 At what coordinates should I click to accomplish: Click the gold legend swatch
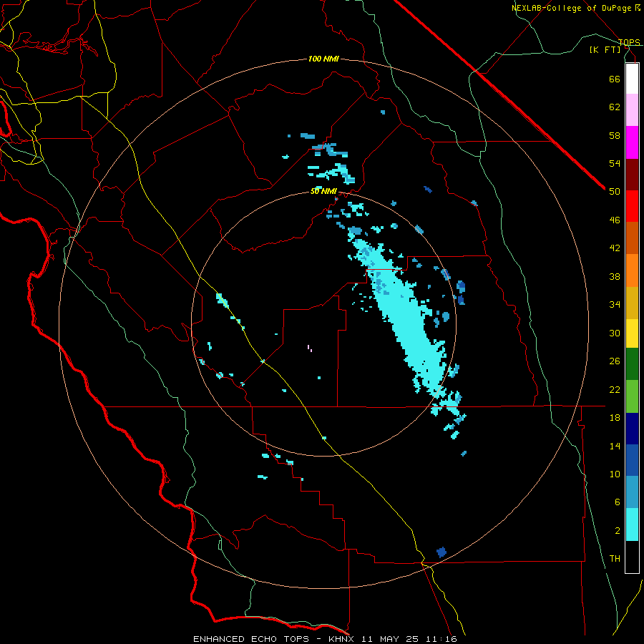coord(632,303)
